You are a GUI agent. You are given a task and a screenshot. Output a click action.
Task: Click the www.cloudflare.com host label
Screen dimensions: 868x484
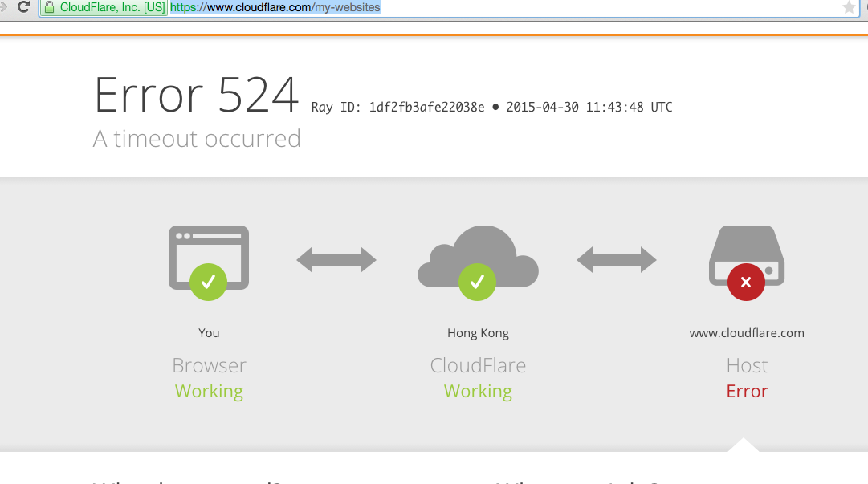click(x=747, y=333)
